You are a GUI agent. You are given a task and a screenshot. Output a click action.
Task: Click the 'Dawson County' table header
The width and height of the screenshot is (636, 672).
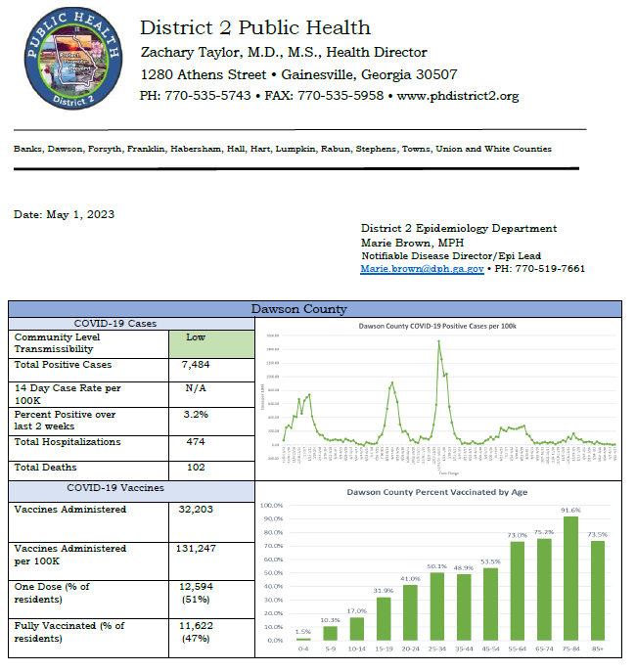point(298,309)
